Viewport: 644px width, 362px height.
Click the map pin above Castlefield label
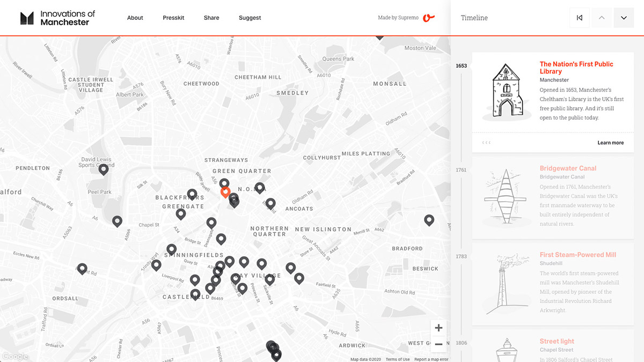pos(195,279)
